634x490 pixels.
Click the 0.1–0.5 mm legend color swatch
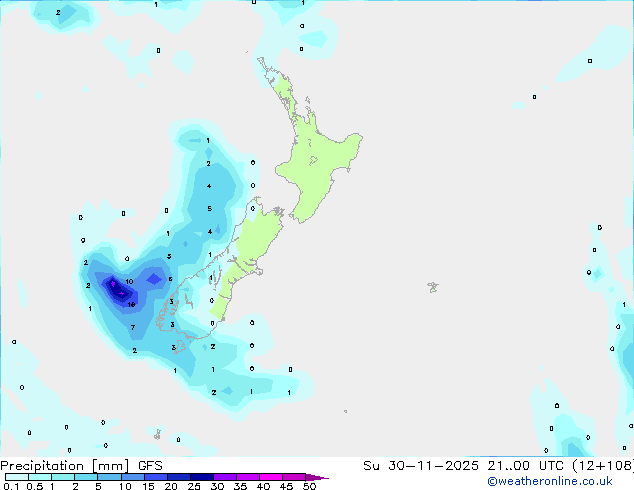coord(17,477)
